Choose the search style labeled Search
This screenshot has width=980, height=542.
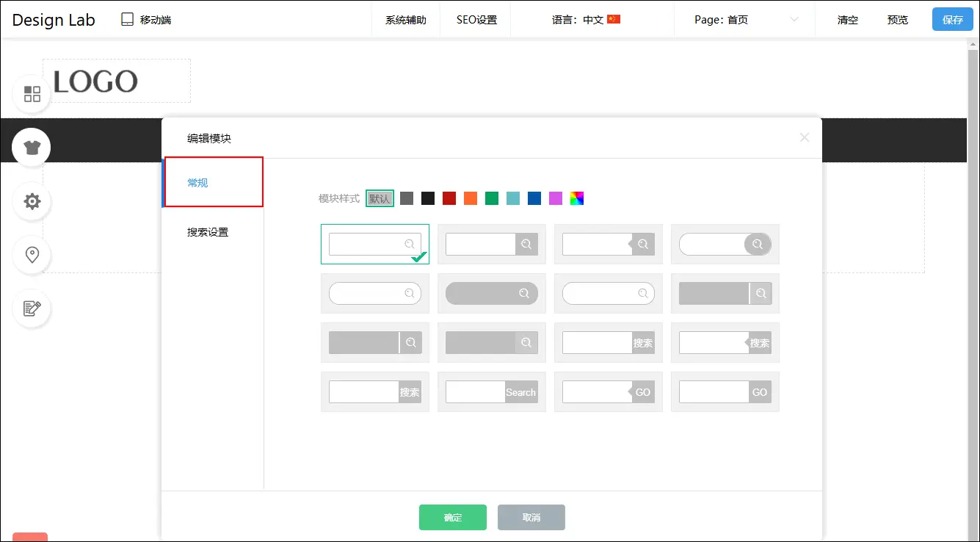point(491,391)
